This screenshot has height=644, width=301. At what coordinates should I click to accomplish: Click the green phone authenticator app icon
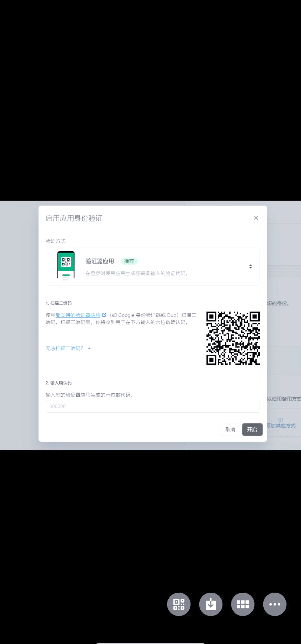66,265
